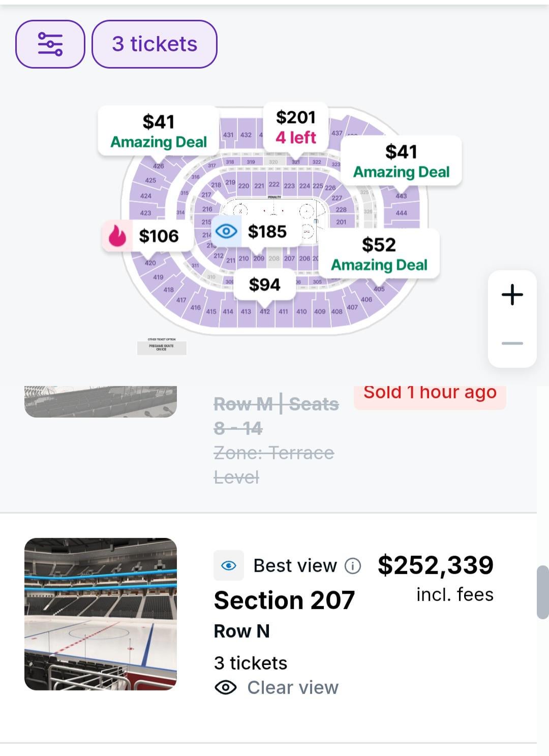Open the filter settings icon button

[x=50, y=44]
